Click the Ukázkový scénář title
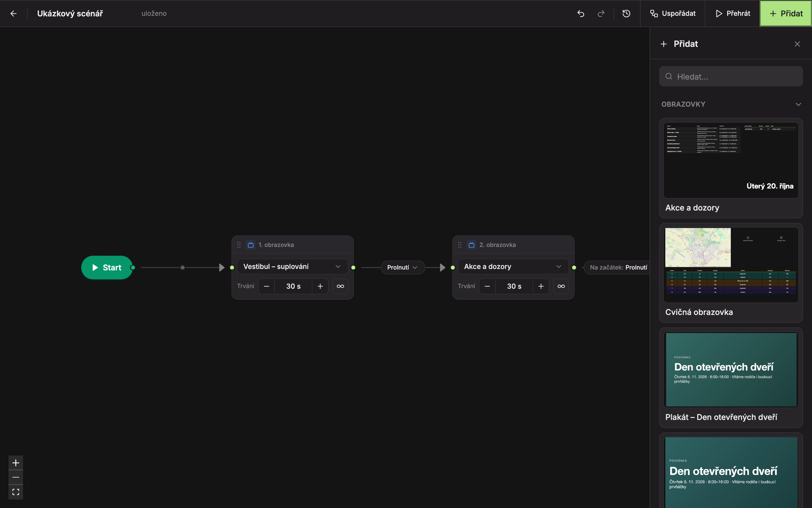 tap(70, 14)
